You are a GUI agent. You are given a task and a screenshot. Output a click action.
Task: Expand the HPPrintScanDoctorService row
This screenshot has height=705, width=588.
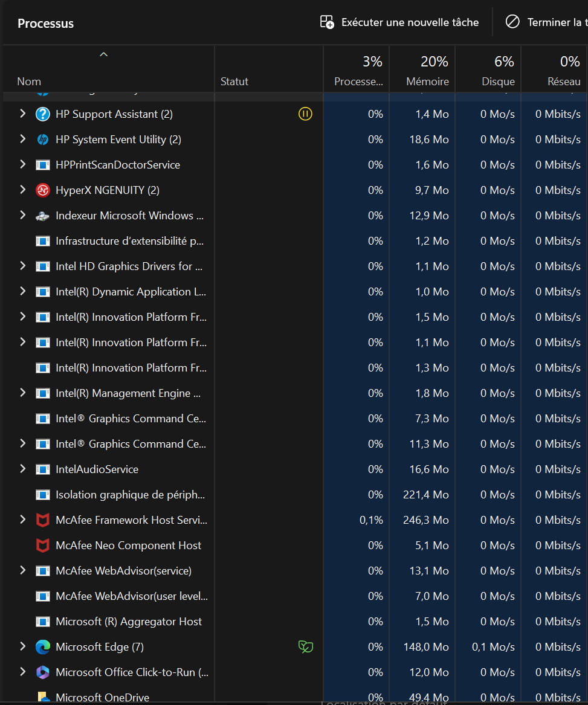coord(22,164)
